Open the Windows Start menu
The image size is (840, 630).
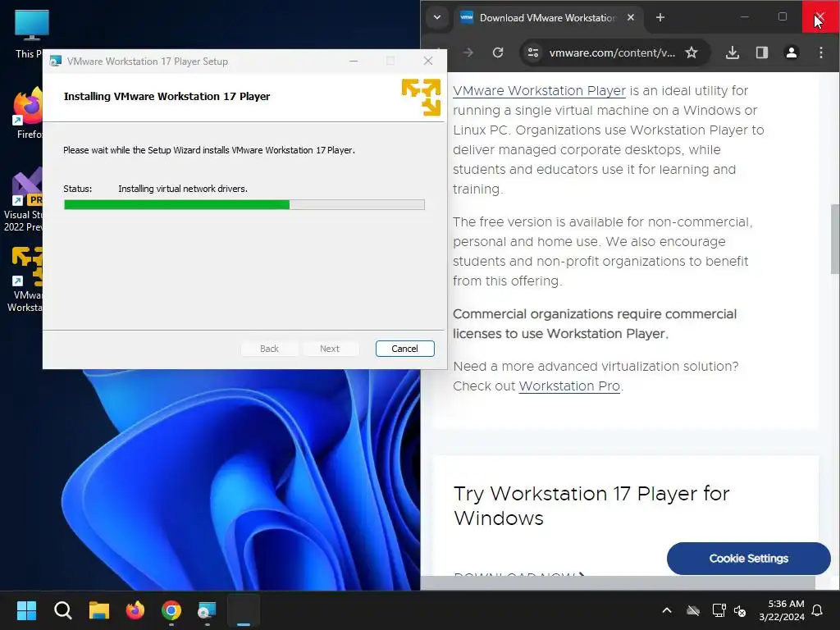pos(26,610)
